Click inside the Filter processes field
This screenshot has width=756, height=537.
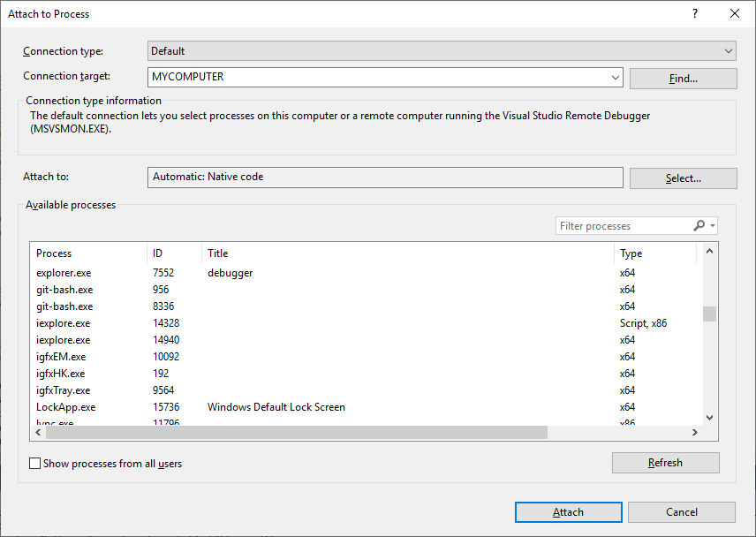point(618,225)
